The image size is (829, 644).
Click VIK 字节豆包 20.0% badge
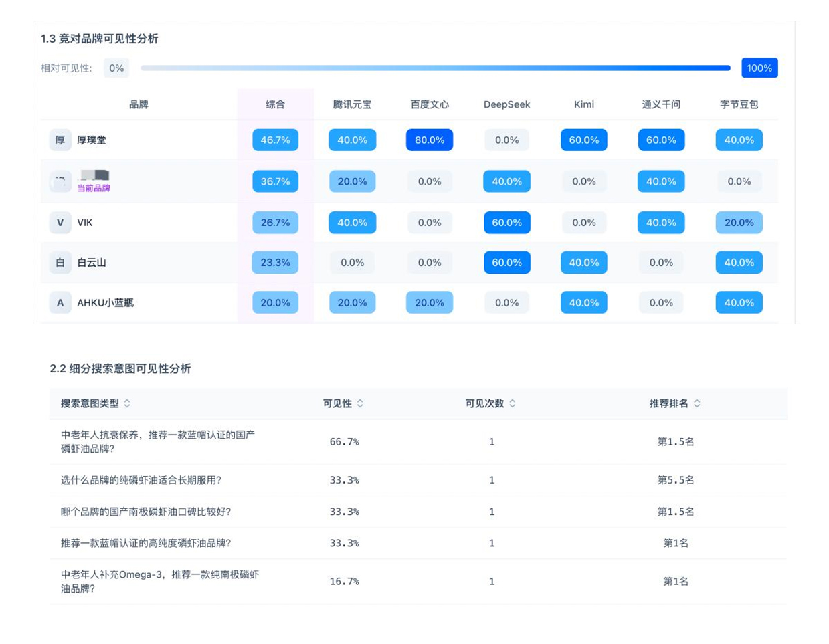739,223
